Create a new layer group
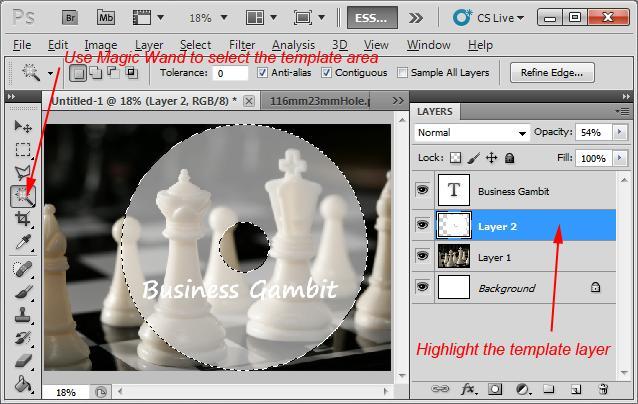Screen dimensions: 638x404 pos(549,389)
